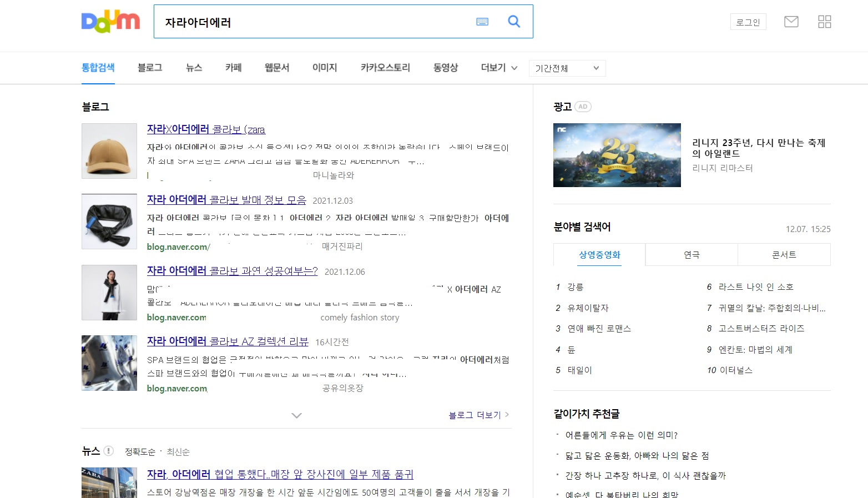Open the 리니지 23주년 ad title link
Screen dimensions: 868x498
pos(759,148)
